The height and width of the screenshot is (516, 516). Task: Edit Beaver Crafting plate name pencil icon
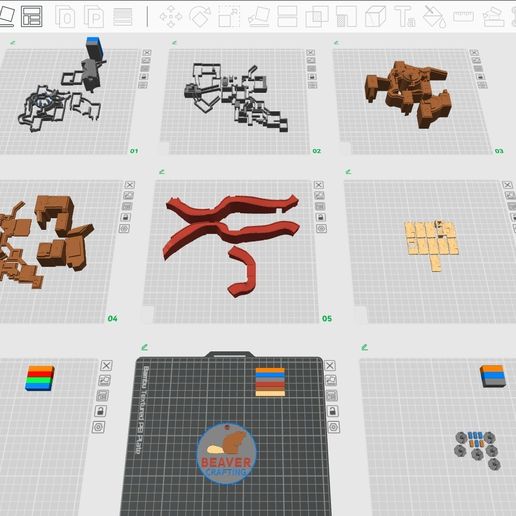click(145, 347)
